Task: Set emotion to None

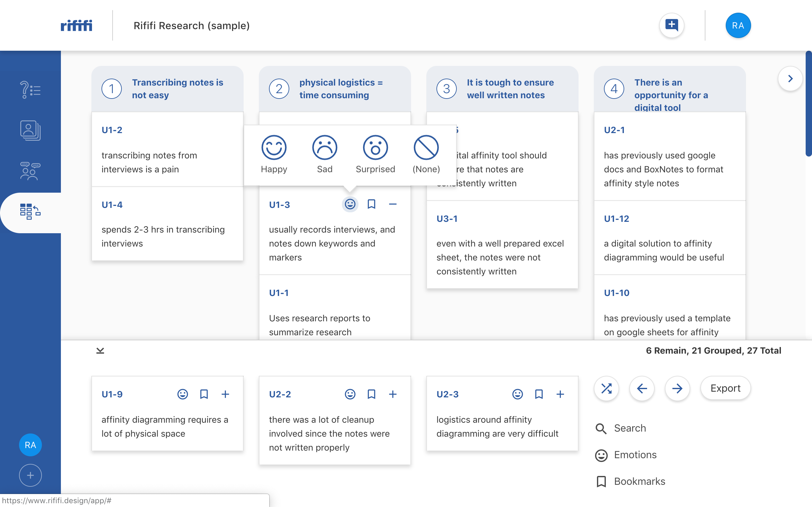Action: click(426, 148)
